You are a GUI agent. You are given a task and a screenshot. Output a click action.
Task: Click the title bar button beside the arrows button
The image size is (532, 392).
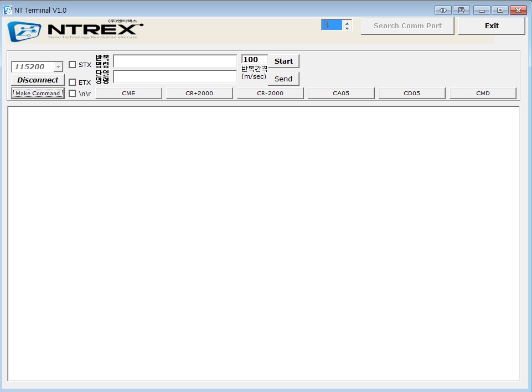click(462, 10)
